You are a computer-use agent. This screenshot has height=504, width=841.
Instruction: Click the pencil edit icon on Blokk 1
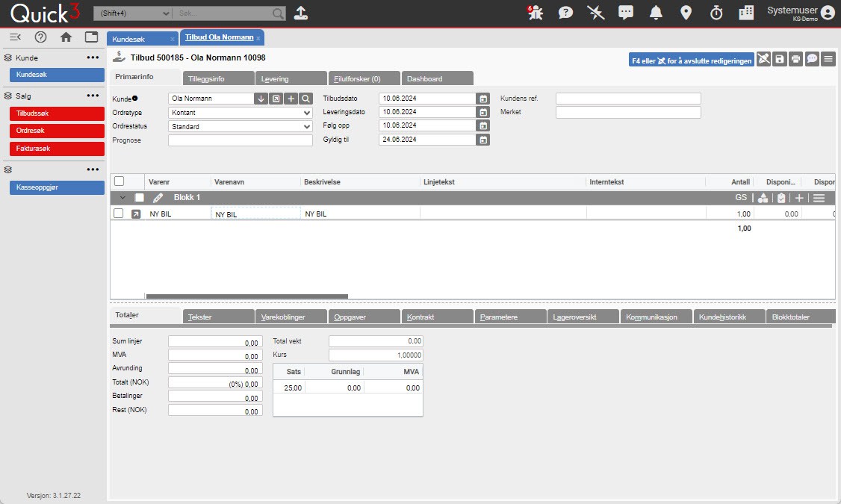158,198
